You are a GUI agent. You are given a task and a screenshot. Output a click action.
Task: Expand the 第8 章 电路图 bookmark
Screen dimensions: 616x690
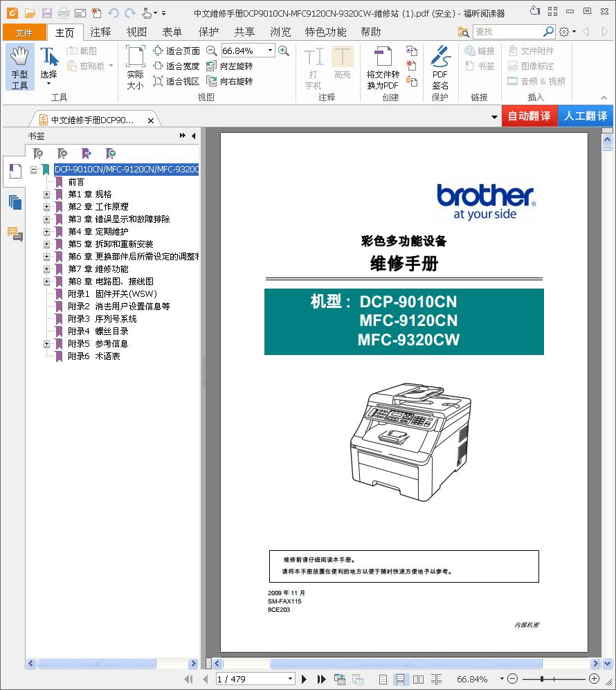(x=46, y=281)
